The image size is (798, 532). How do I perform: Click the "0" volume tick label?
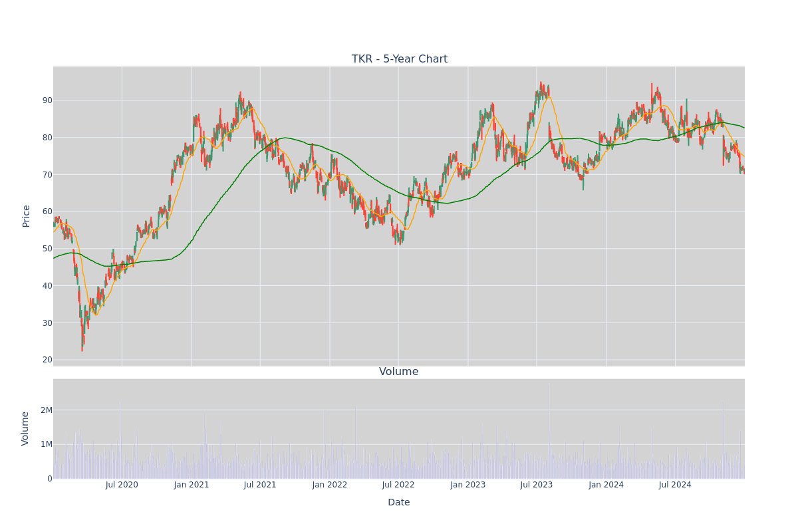coord(50,479)
